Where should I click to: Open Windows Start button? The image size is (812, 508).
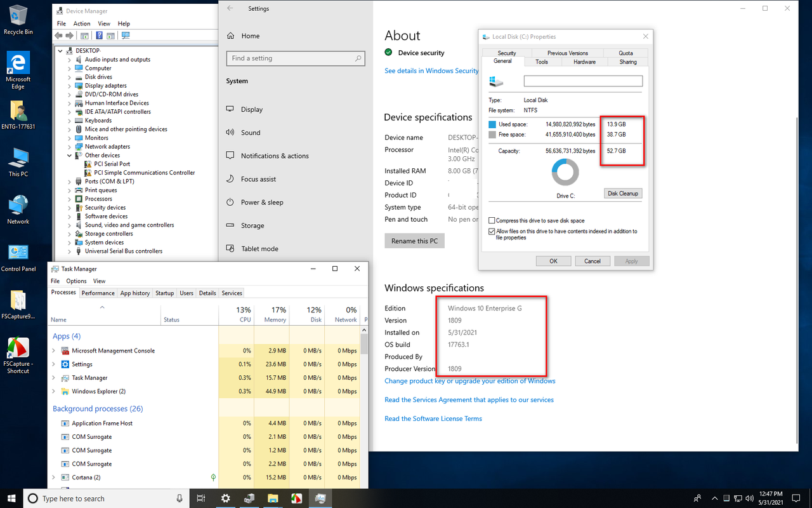(11, 498)
